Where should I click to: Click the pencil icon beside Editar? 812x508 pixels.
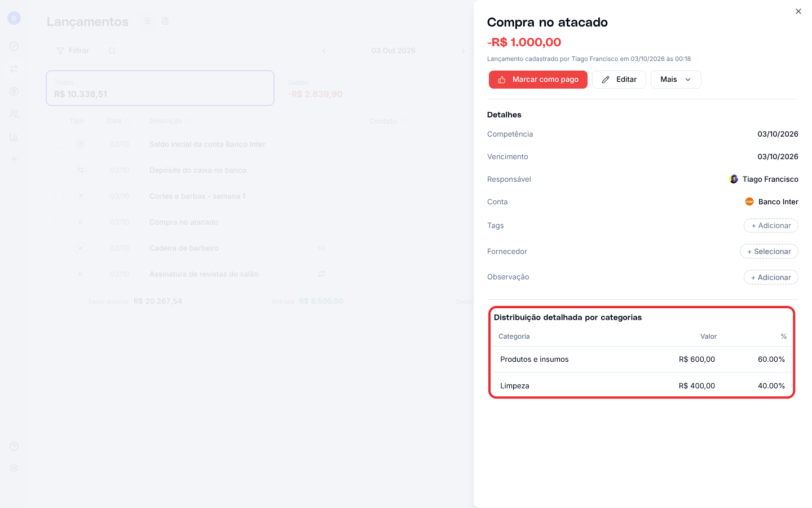[606, 80]
